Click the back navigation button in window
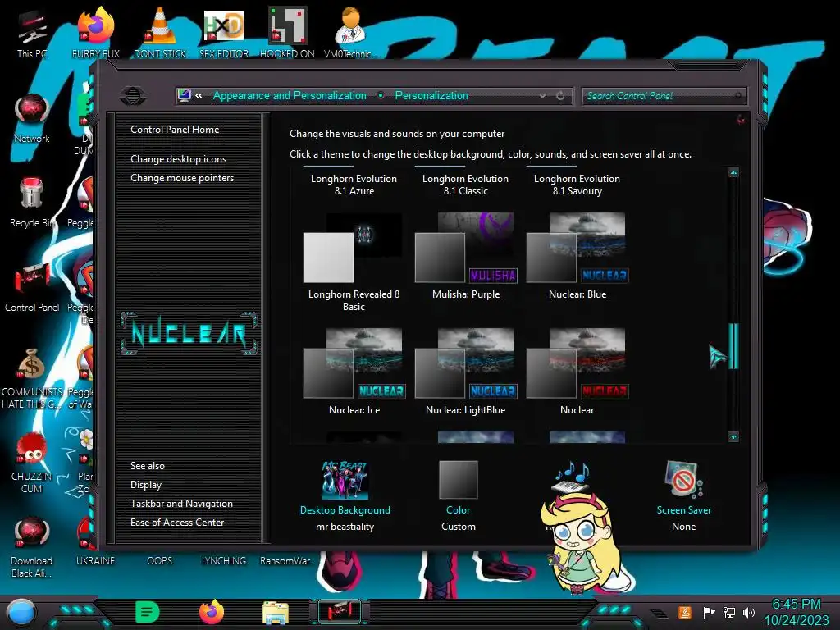 coord(133,96)
